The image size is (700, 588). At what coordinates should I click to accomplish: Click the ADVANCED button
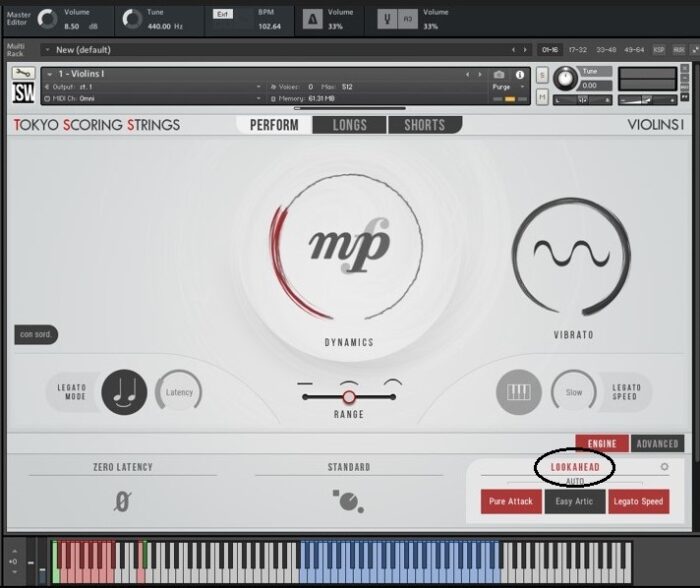[x=658, y=443]
